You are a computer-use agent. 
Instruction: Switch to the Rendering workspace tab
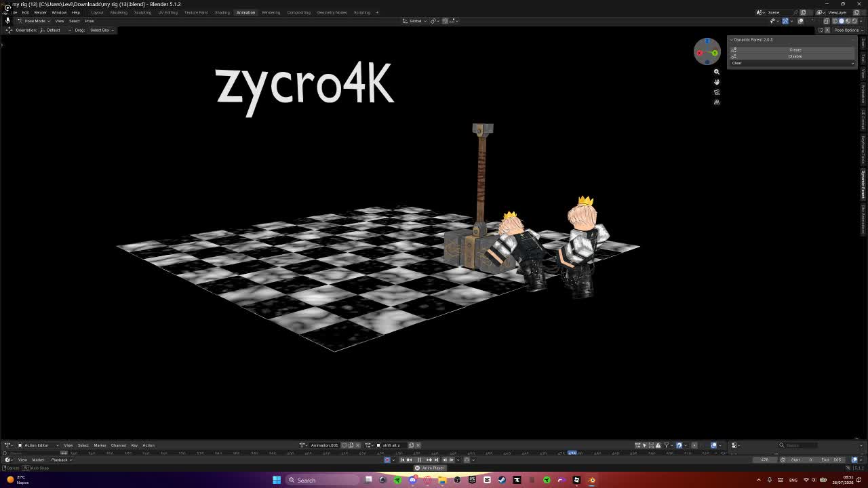pos(271,12)
